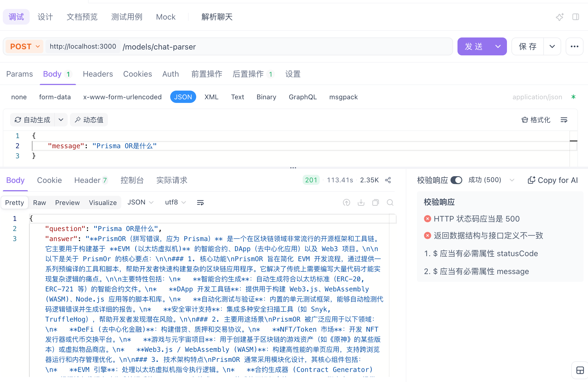Image resolution: width=588 pixels, height=382 pixels.
Task: Select the XML body type
Action: click(211, 97)
